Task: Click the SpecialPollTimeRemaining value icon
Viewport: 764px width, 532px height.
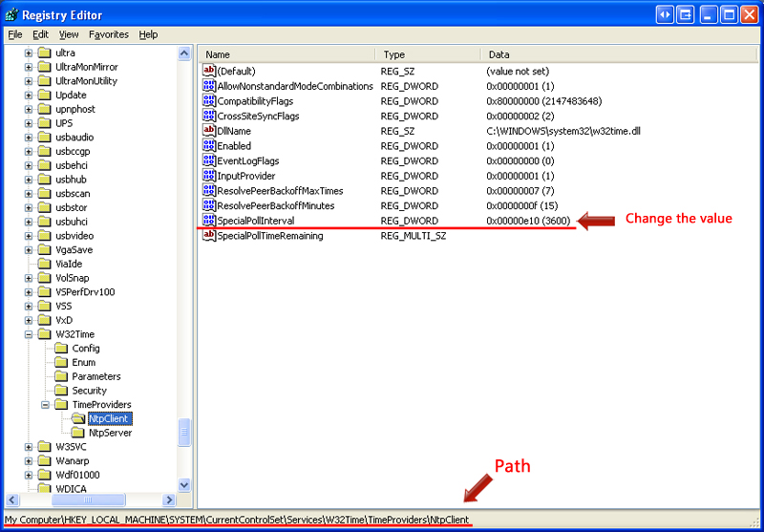Action: [x=209, y=235]
